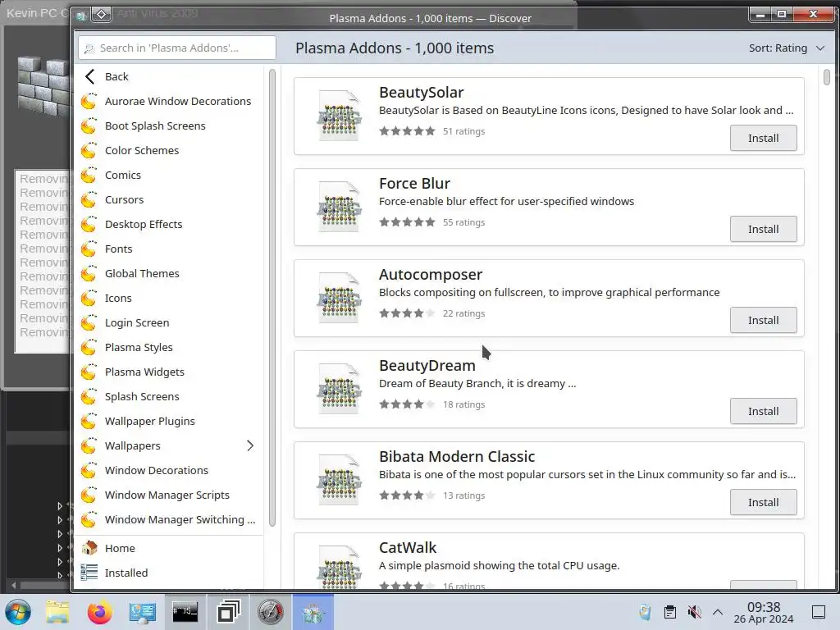
Task: Click the Window Manager Scripts icon
Action: pos(89,495)
